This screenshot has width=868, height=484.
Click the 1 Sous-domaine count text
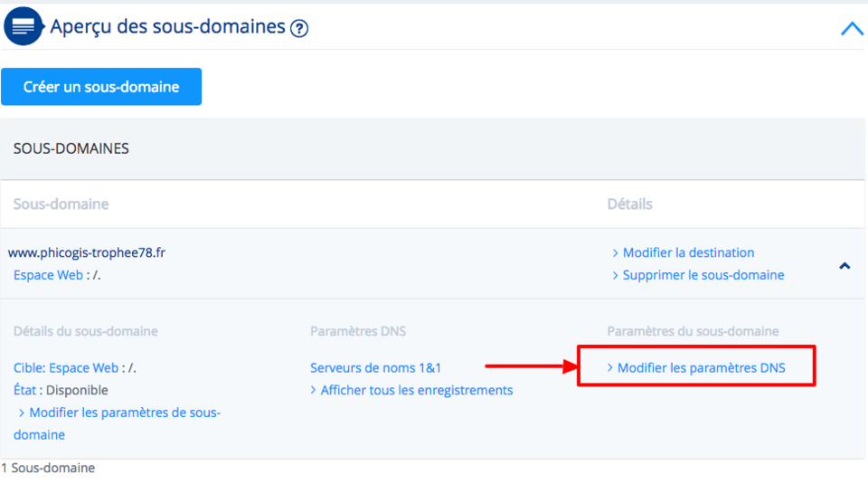[48, 468]
